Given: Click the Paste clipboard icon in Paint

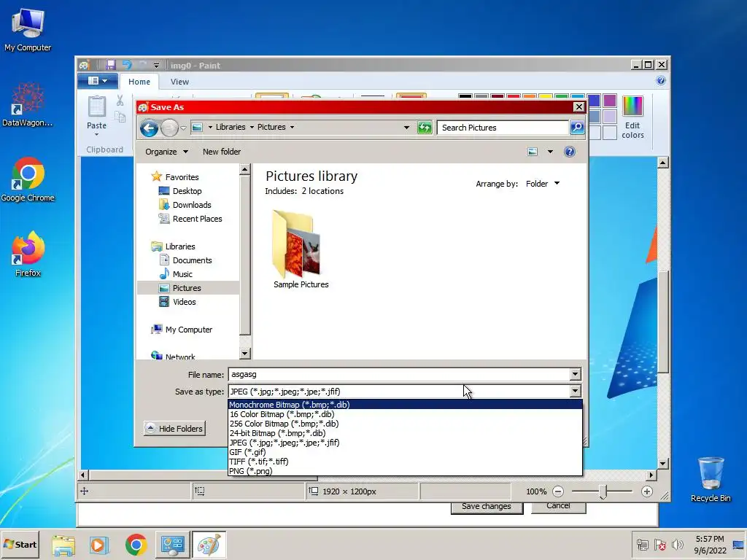Looking at the screenshot, I should point(97,106).
